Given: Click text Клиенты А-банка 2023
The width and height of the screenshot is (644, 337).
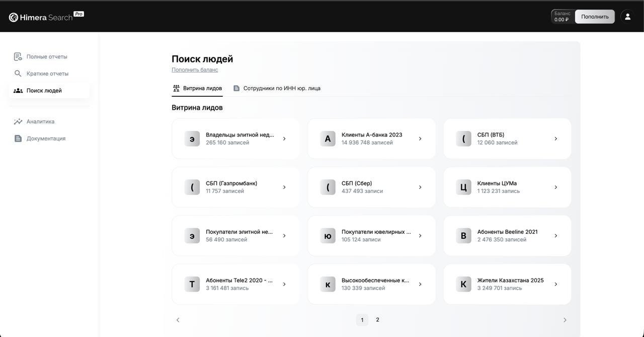Looking at the screenshot, I should (x=372, y=134).
